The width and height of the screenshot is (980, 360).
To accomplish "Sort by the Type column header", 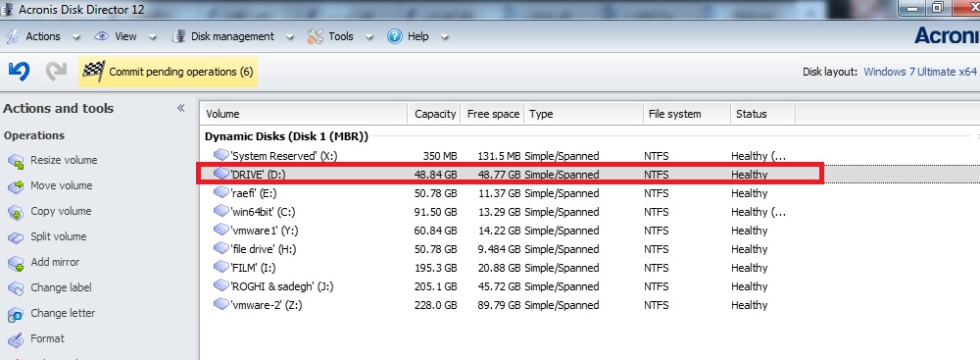I will point(583,114).
